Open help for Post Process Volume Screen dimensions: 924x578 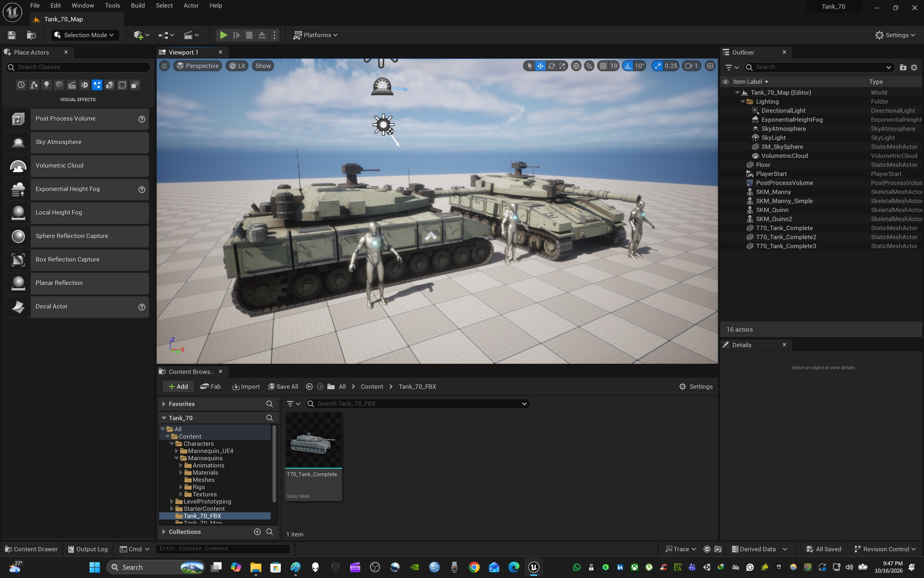pyautogui.click(x=141, y=119)
